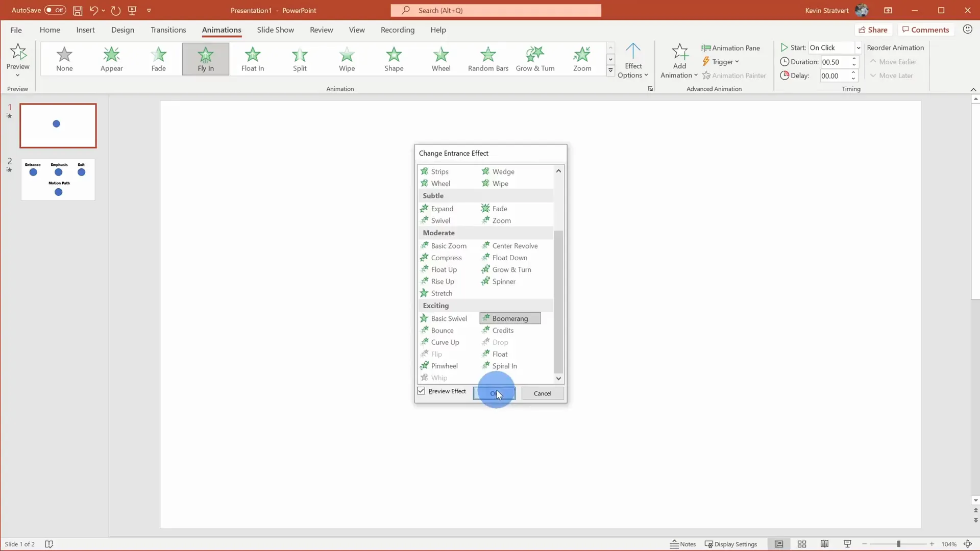This screenshot has width=980, height=551.
Task: Choose the ribbon Wheel animation
Action: (441, 59)
